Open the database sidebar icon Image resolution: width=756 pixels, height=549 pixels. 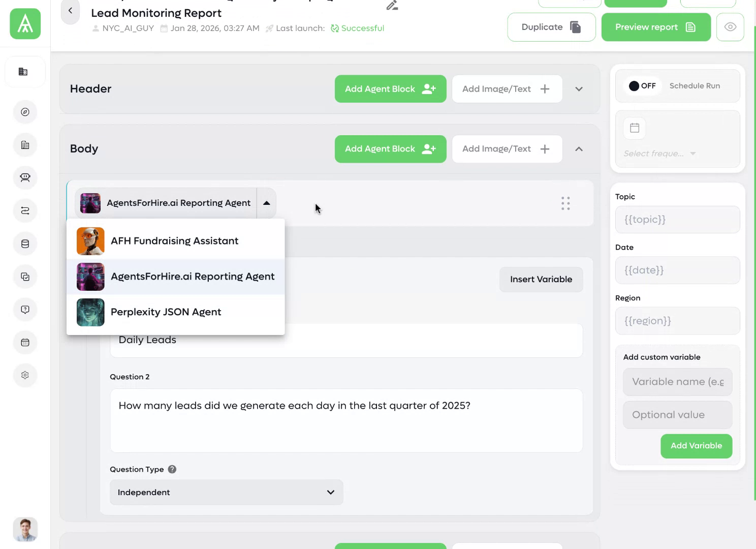[25, 243]
